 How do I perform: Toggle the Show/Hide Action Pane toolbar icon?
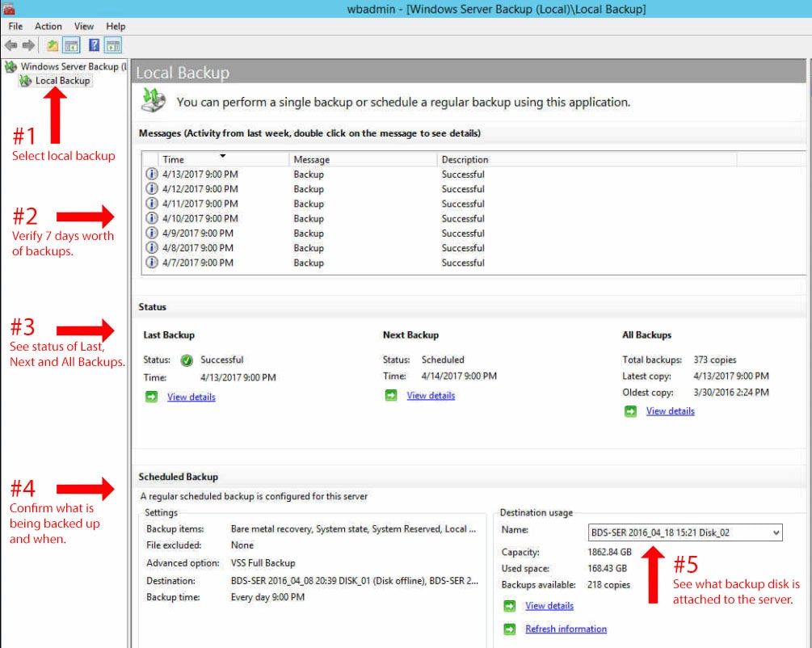(x=113, y=45)
